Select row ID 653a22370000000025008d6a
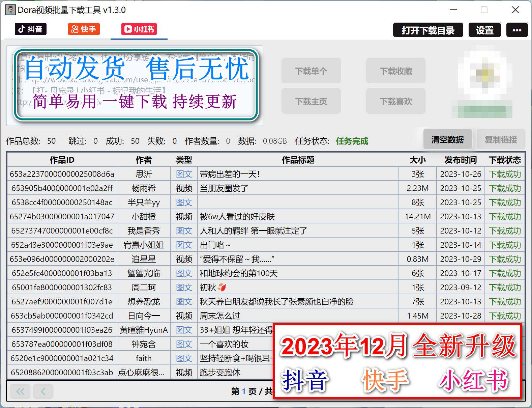This screenshot has height=408, width=532. [62, 174]
